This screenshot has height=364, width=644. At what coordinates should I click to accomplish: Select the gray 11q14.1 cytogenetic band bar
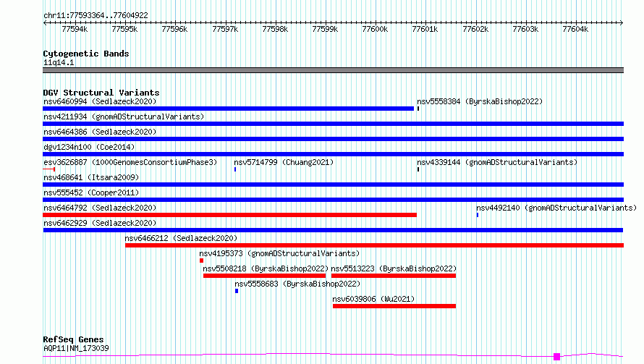pos(333,70)
